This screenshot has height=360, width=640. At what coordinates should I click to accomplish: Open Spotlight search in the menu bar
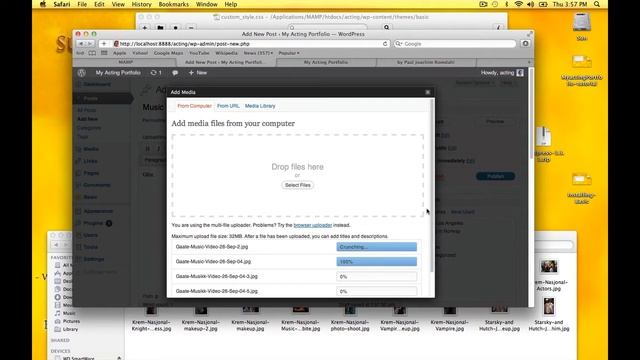(x=597, y=4)
